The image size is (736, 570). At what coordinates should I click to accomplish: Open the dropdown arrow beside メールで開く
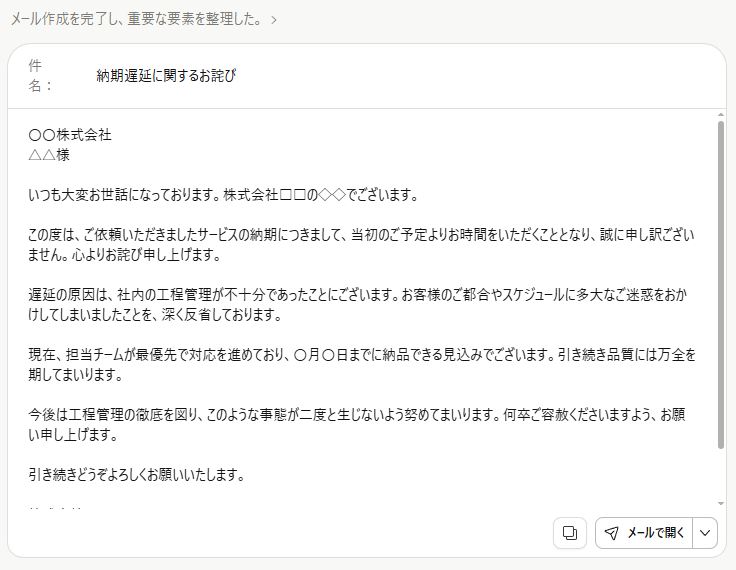[x=705, y=533]
